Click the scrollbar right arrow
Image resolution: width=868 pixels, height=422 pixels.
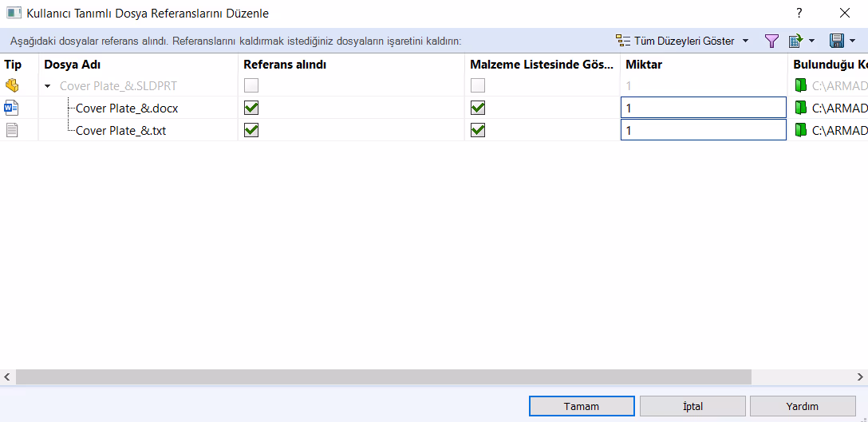pos(860,377)
